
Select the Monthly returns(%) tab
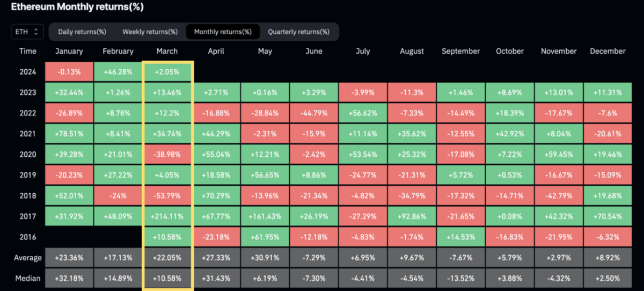click(x=223, y=32)
